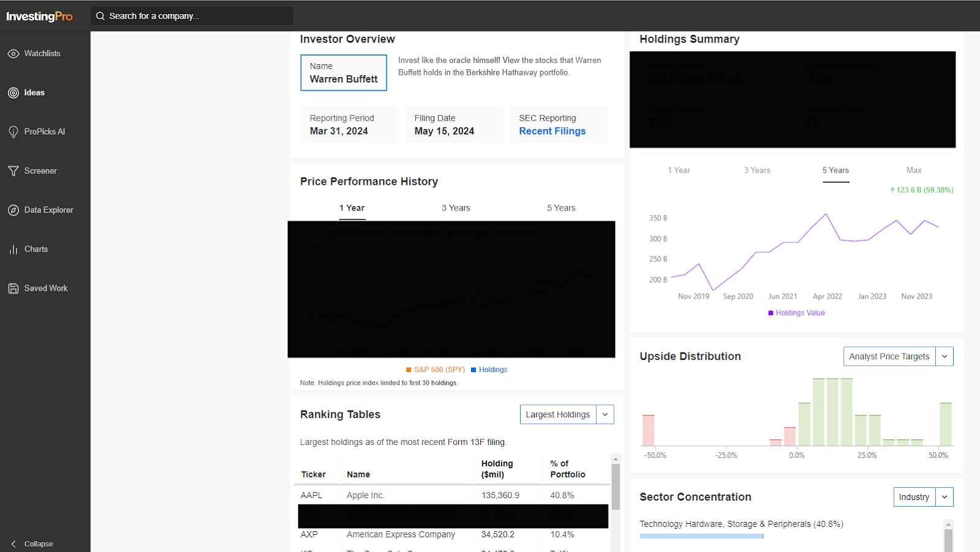The height and width of the screenshot is (552, 980).
Task: Click the ProPicks AI lightbulb icon
Action: pyautogui.click(x=13, y=132)
